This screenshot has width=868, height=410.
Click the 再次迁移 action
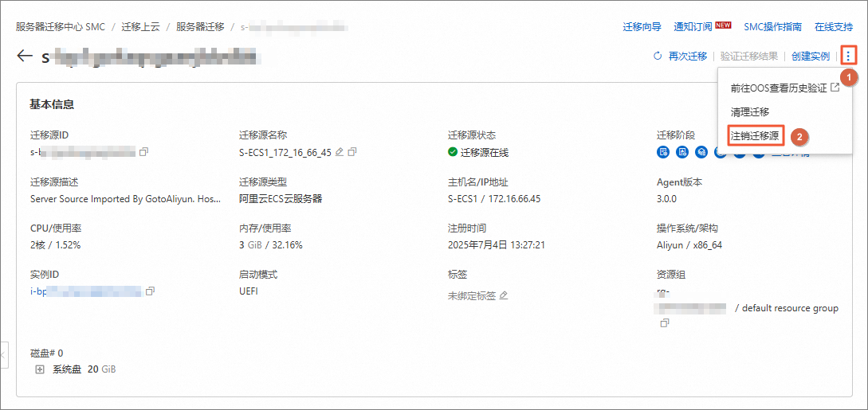click(x=688, y=56)
